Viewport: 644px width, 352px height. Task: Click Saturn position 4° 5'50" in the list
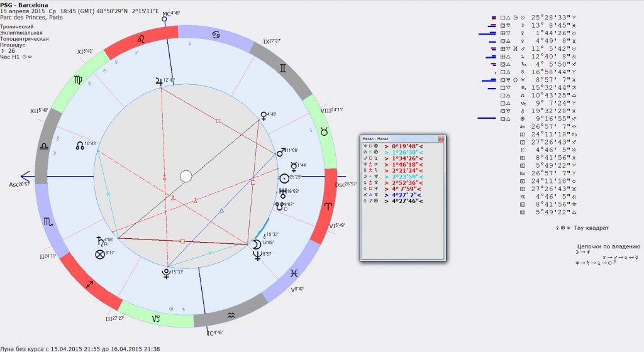553,64
